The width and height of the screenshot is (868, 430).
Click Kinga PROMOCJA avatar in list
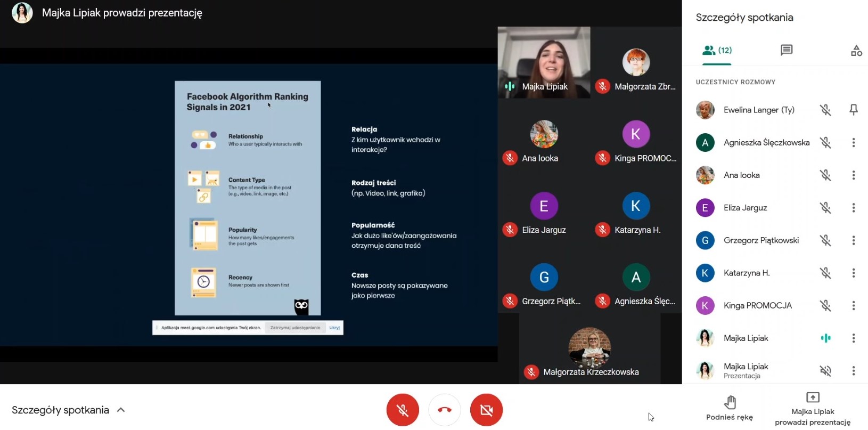click(x=705, y=305)
